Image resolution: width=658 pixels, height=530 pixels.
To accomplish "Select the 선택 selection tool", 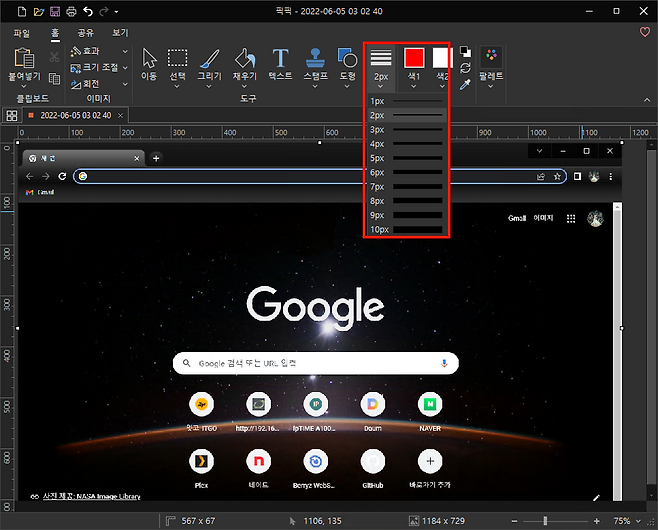I will (x=178, y=64).
